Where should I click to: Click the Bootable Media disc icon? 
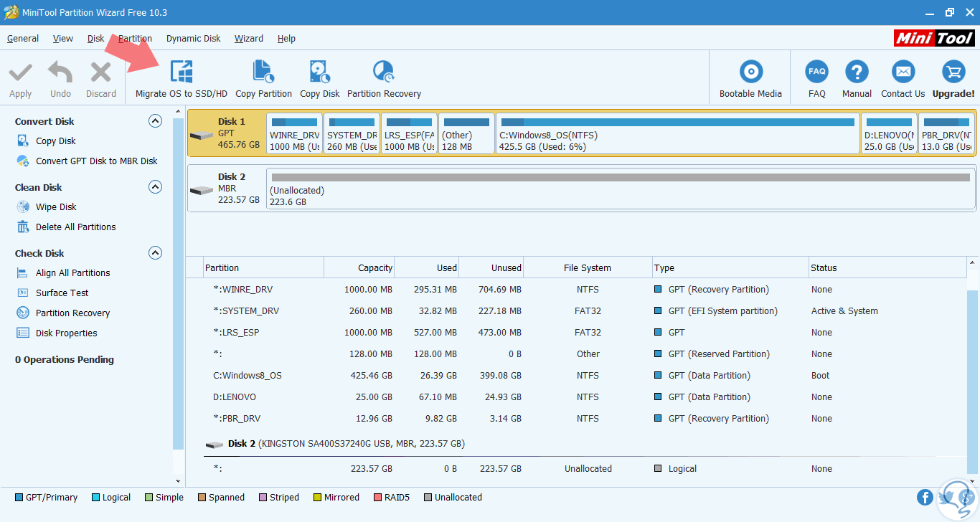click(750, 72)
